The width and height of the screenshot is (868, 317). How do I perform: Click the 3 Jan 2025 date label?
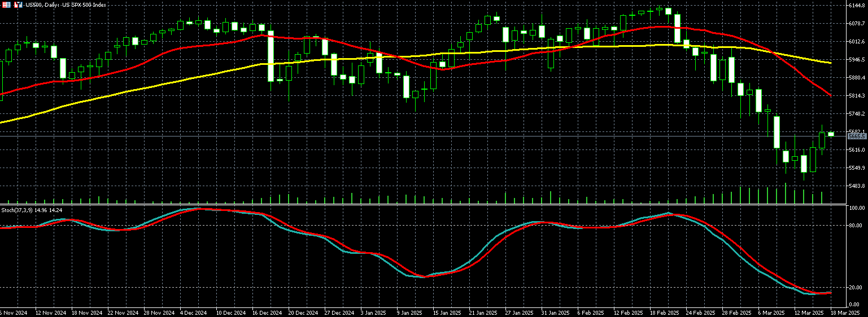(x=374, y=312)
